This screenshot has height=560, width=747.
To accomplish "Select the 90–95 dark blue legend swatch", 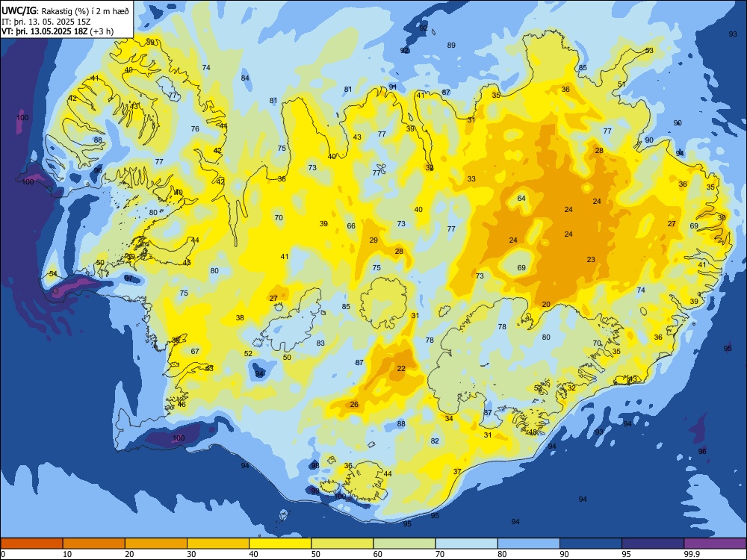I will [x=591, y=544].
